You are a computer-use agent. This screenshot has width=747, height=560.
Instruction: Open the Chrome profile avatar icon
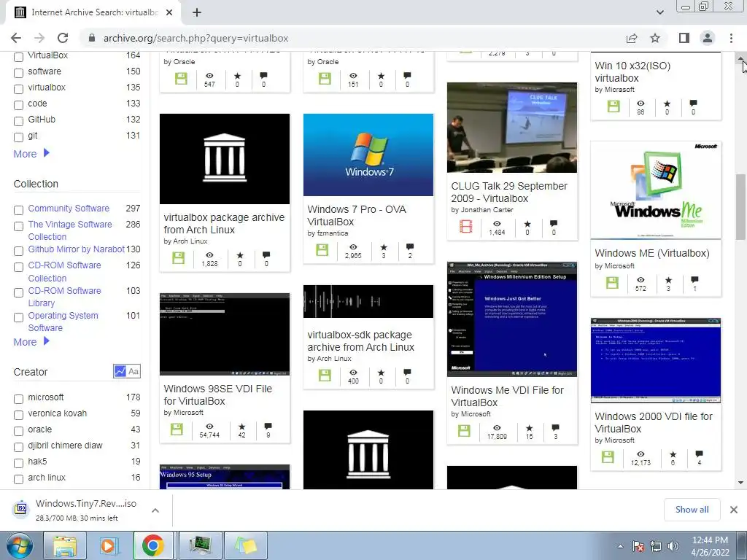tap(708, 38)
